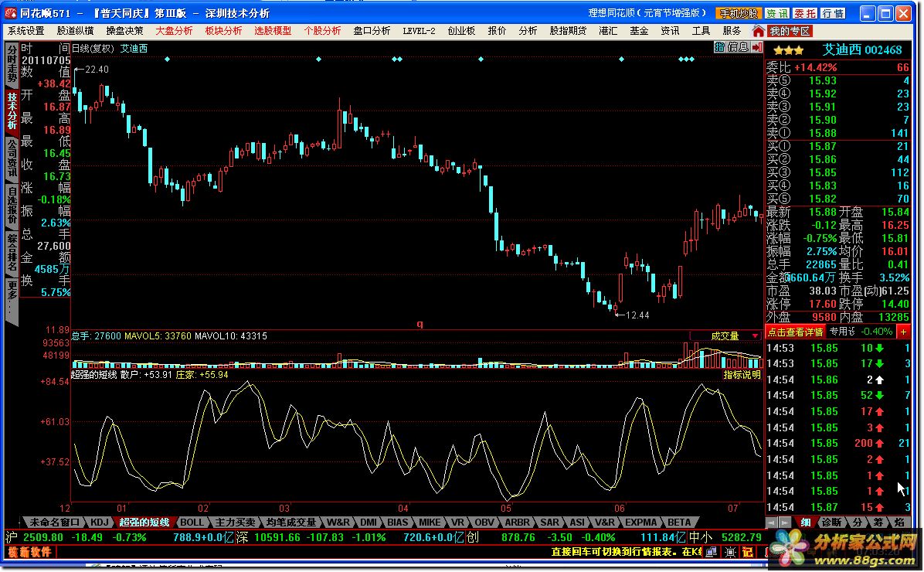
Task: Select the EXPMA indicator tab
Action: tap(641, 523)
